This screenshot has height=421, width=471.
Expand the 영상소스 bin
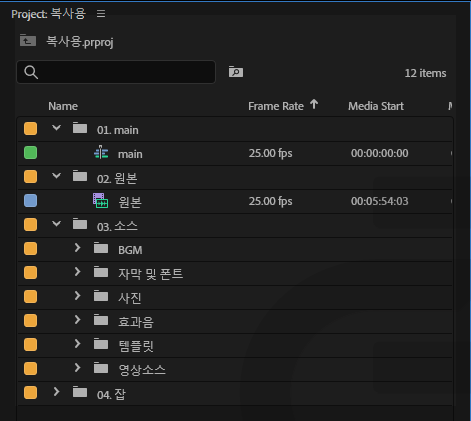[77, 368]
